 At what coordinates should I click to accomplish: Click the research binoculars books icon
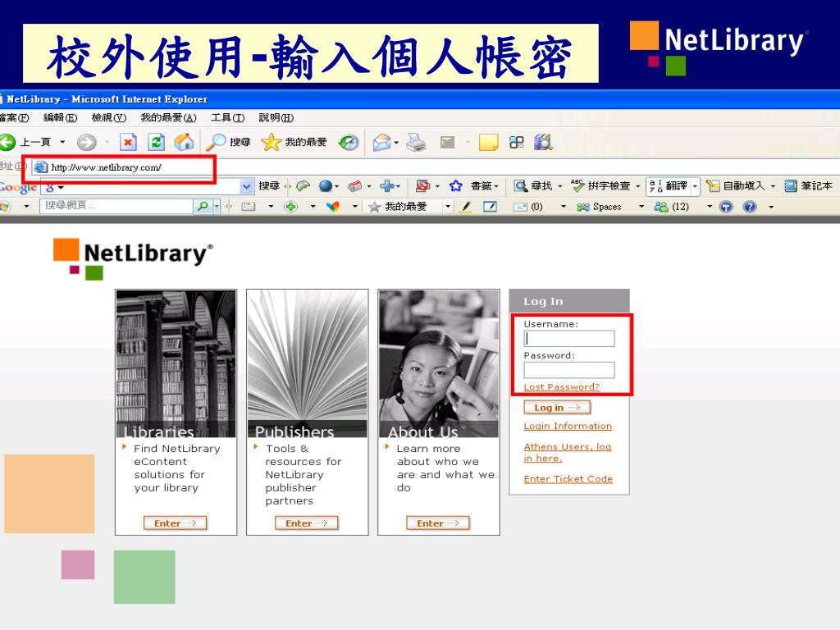(543, 142)
